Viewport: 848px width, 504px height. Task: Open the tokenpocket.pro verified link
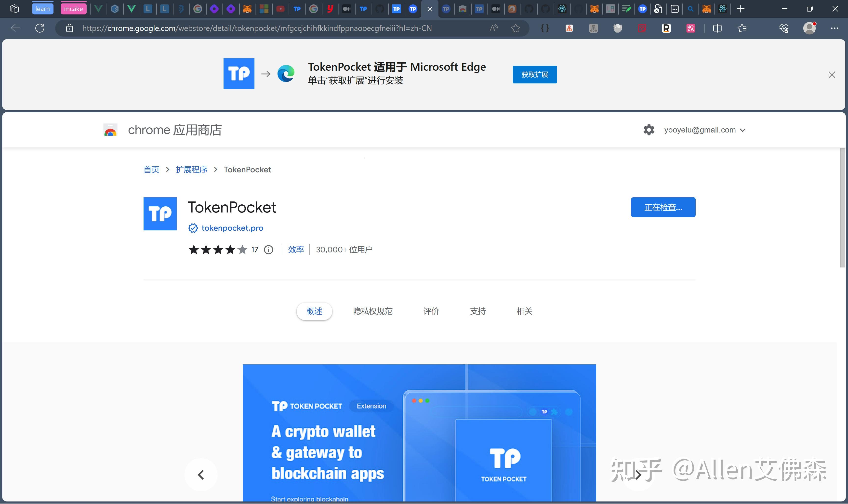(232, 228)
